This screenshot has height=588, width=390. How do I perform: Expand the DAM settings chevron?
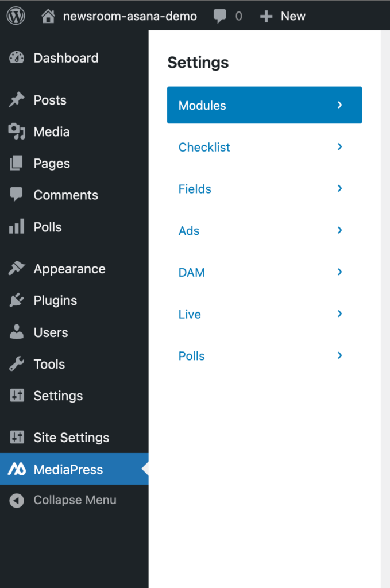[x=340, y=272]
